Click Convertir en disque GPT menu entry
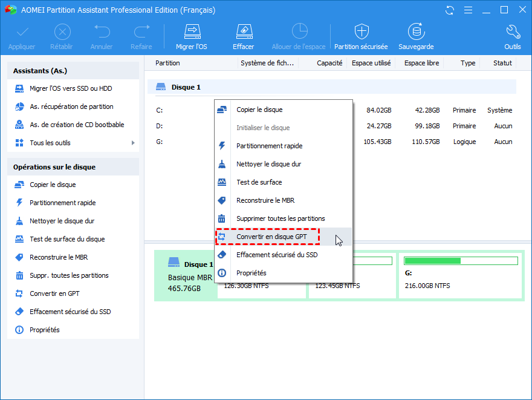 click(x=284, y=237)
